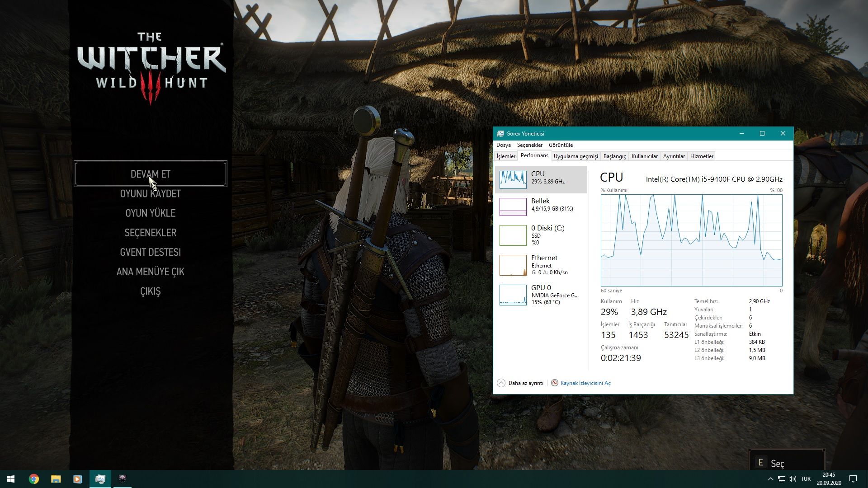
Task: Click DEVAM ET to resume game
Action: (151, 174)
